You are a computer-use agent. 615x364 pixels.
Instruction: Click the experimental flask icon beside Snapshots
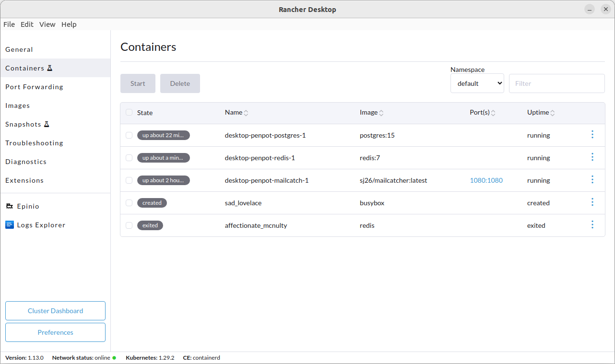tap(47, 124)
